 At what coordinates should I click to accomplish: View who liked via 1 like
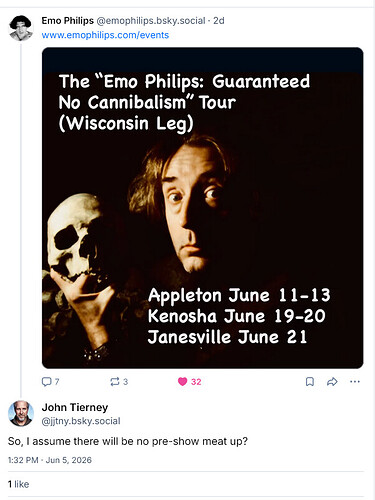18,484
